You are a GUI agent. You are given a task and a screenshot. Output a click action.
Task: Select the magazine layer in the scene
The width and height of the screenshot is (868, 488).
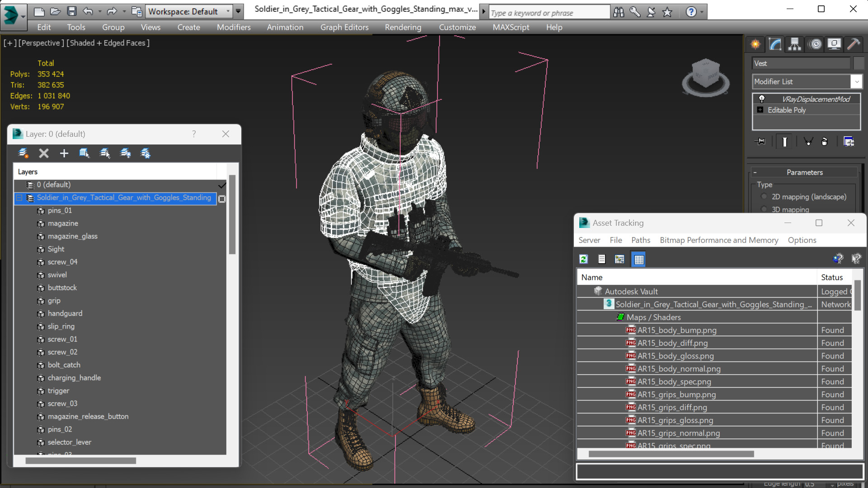point(62,223)
